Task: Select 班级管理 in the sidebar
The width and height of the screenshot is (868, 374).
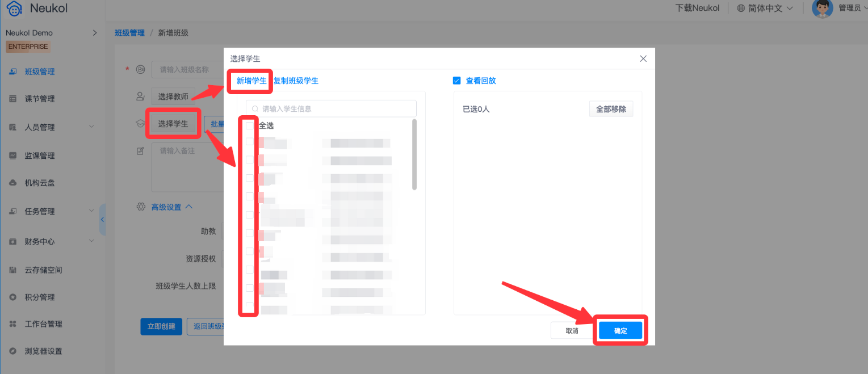Action: [40, 72]
